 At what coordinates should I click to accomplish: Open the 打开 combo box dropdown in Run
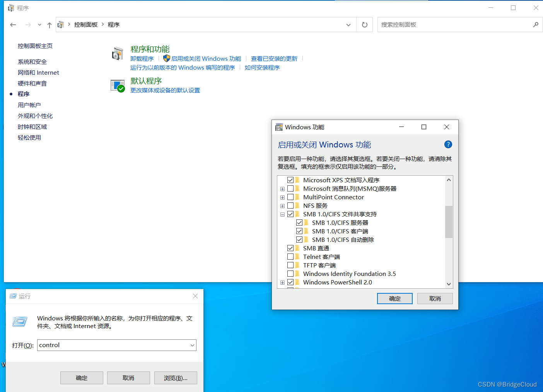point(192,345)
